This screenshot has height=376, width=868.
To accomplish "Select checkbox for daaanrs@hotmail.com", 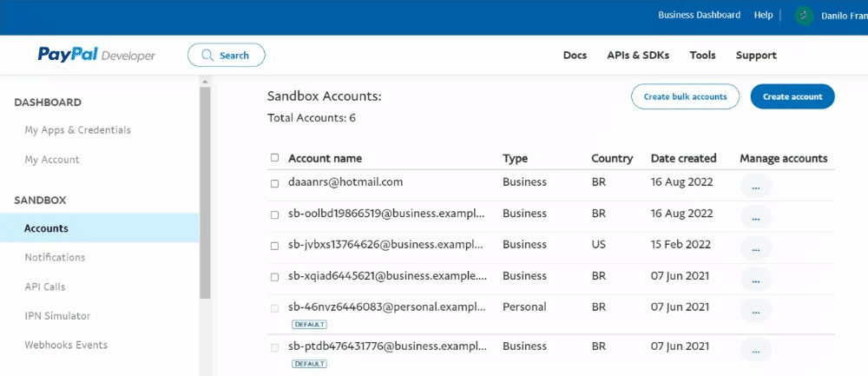I will pos(274,184).
